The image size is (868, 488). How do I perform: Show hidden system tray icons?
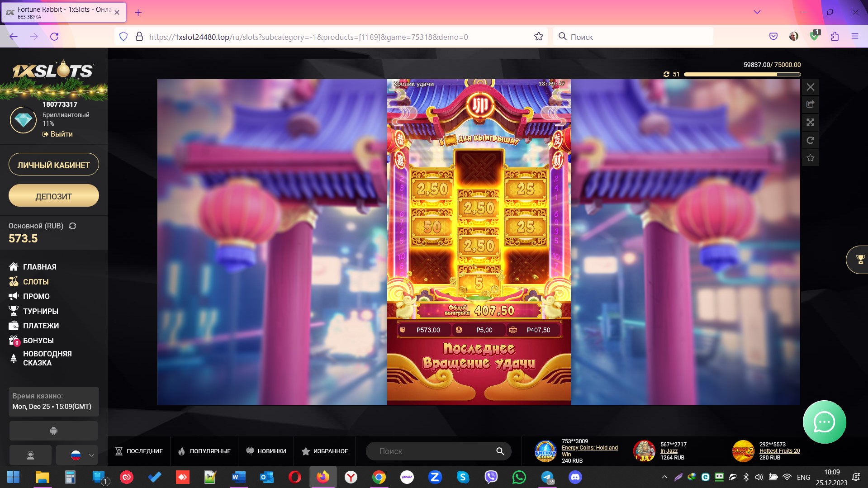coord(664,477)
